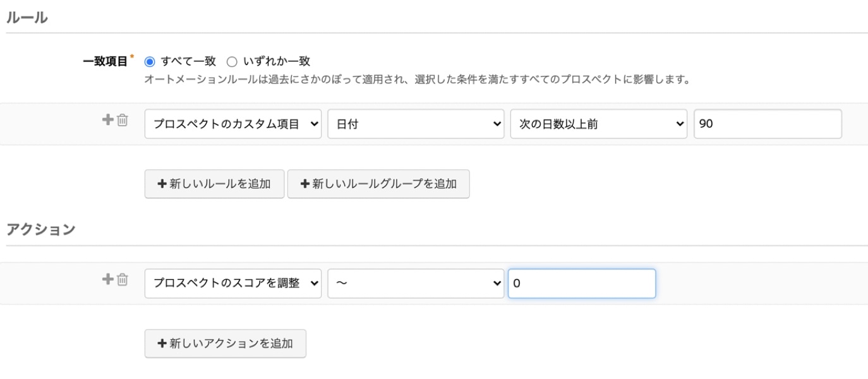Viewport: 868px width, 379px height.
Task: Click the 新しいルールを追加 button
Action: click(x=215, y=184)
